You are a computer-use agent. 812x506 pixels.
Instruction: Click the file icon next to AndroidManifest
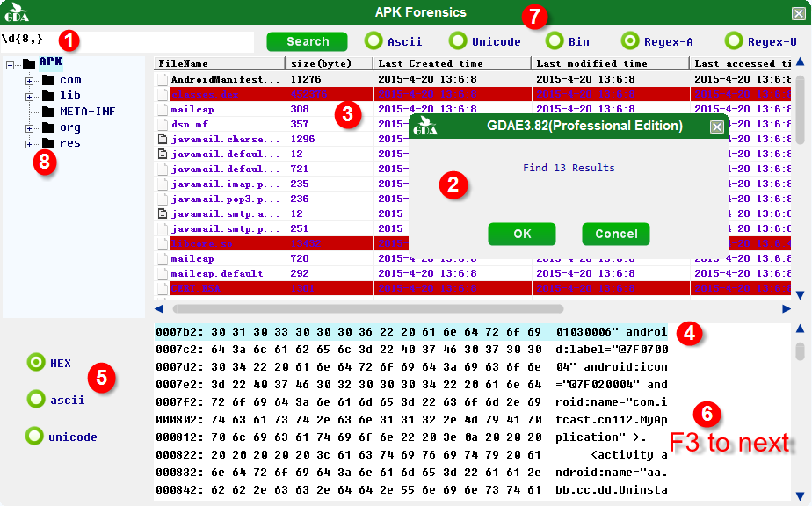[x=163, y=79]
